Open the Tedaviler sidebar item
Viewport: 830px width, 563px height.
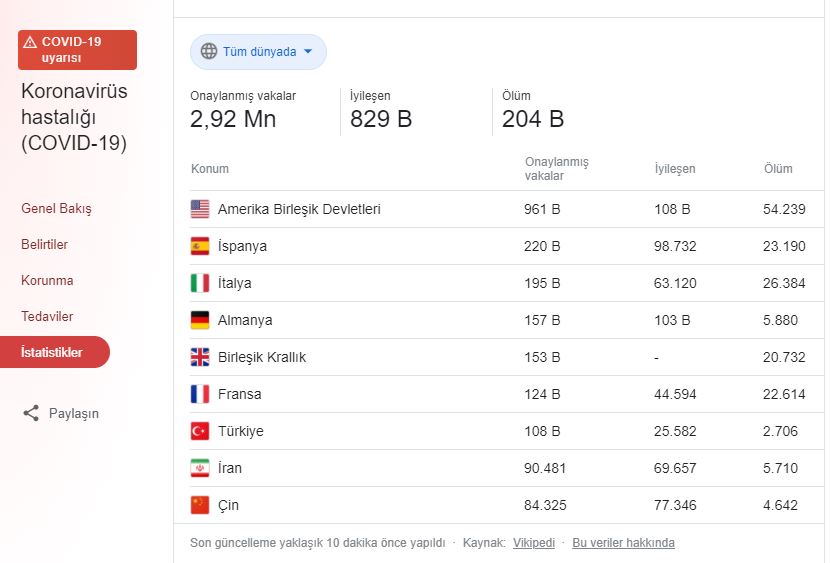click(x=47, y=317)
